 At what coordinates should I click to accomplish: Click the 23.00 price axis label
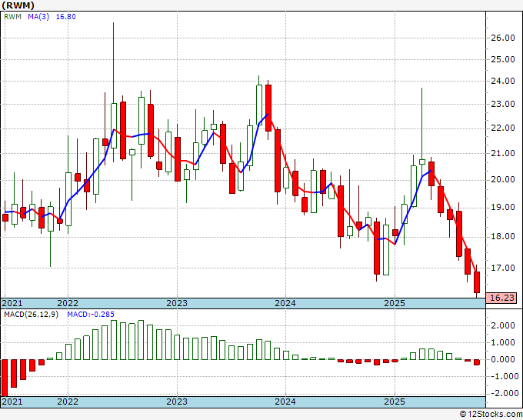click(503, 104)
